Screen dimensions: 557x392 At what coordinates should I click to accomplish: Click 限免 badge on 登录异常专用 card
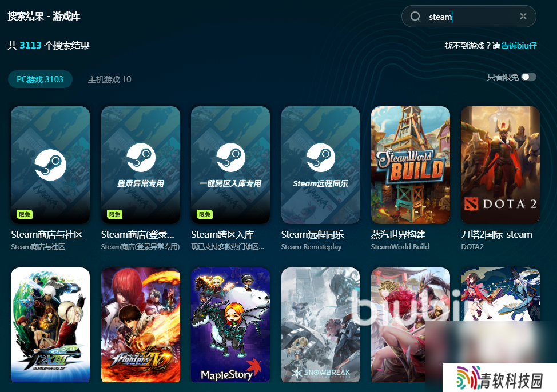click(x=115, y=214)
